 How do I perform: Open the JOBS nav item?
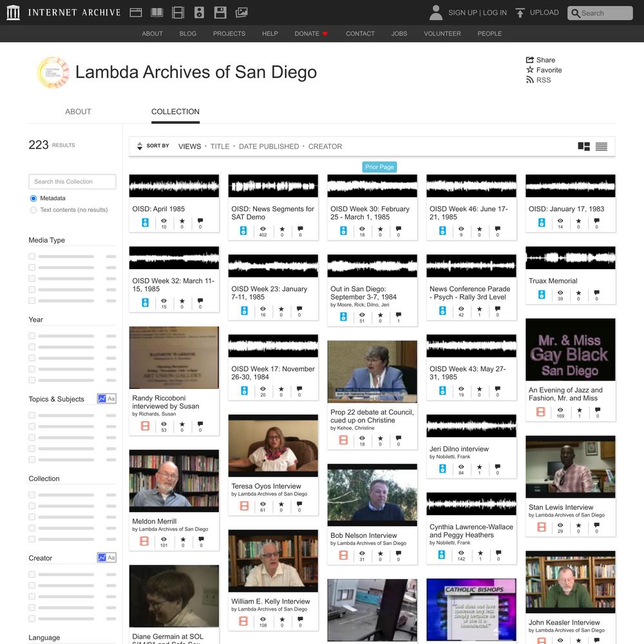tap(399, 33)
